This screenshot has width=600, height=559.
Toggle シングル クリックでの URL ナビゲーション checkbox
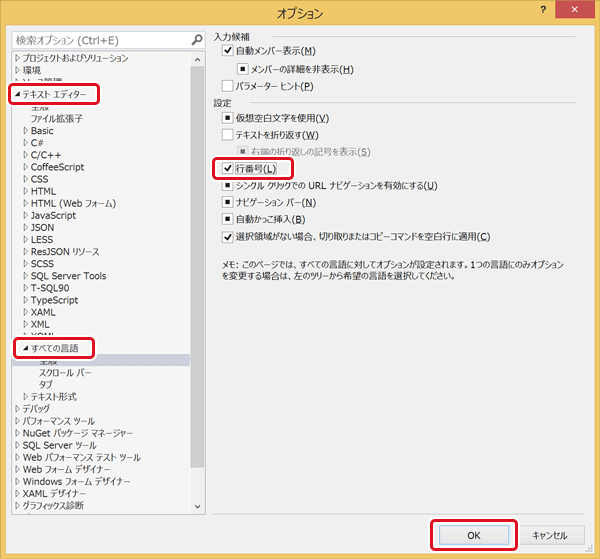pyautogui.click(x=227, y=186)
